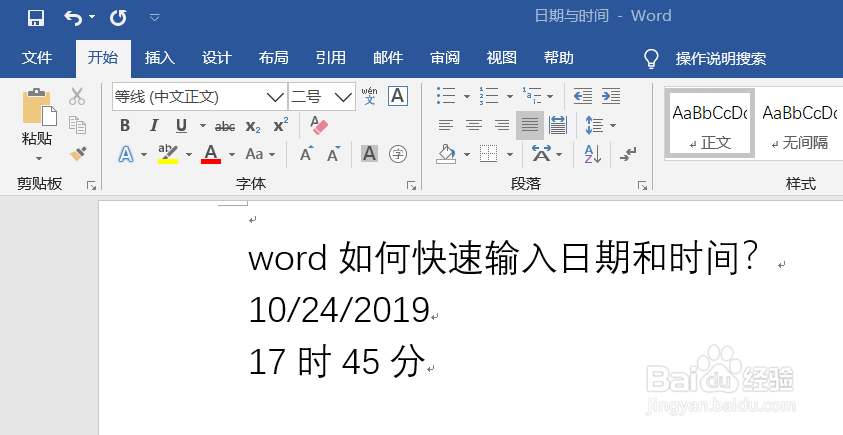Screen dimensions: 843x435
Task: Open the undo history dropdown arrow
Action: pos(92,17)
